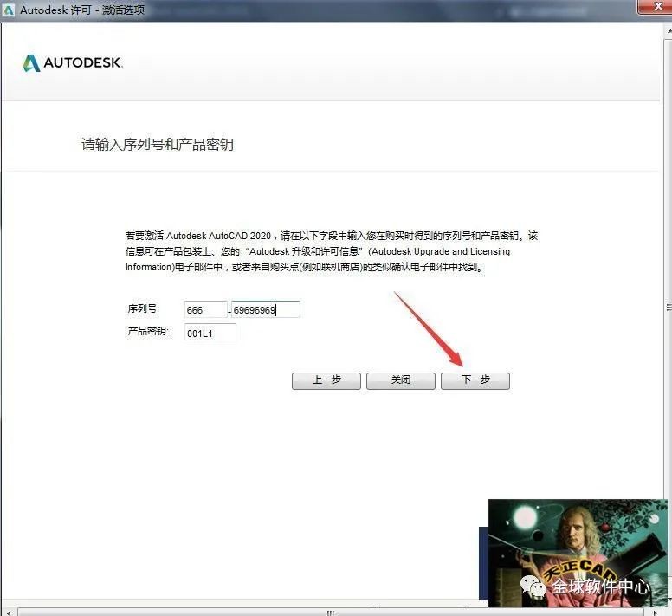Image resolution: width=672 pixels, height=616 pixels.
Task: Click the 上一步 (Back) button
Action: pos(326,380)
